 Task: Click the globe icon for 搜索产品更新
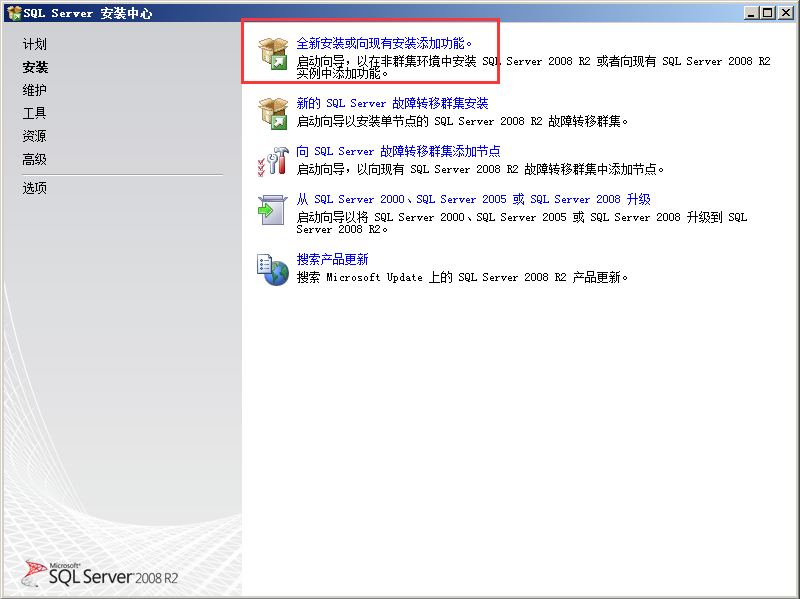(273, 270)
